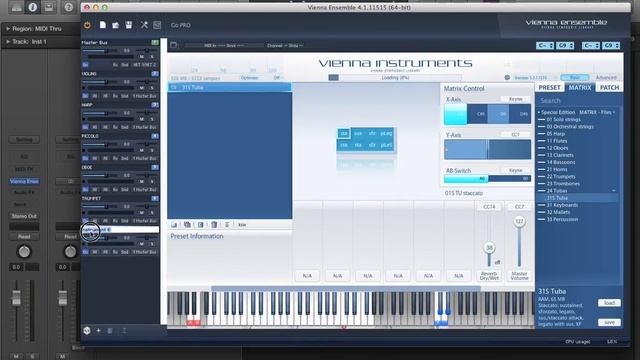This screenshot has width=640, height=360.
Task: Toggle the TRUMPET channel indicator button
Action: pyautogui.click(x=155, y=198)
